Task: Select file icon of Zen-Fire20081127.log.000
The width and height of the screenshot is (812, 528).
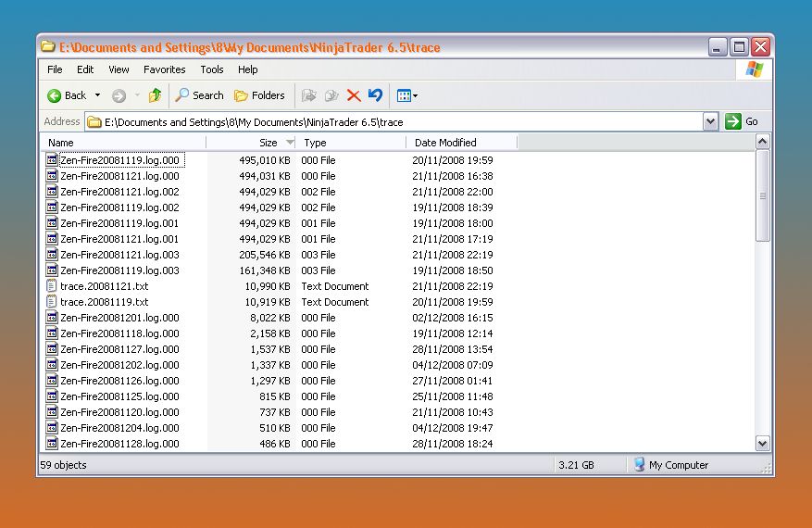Action: pos(52,348)
